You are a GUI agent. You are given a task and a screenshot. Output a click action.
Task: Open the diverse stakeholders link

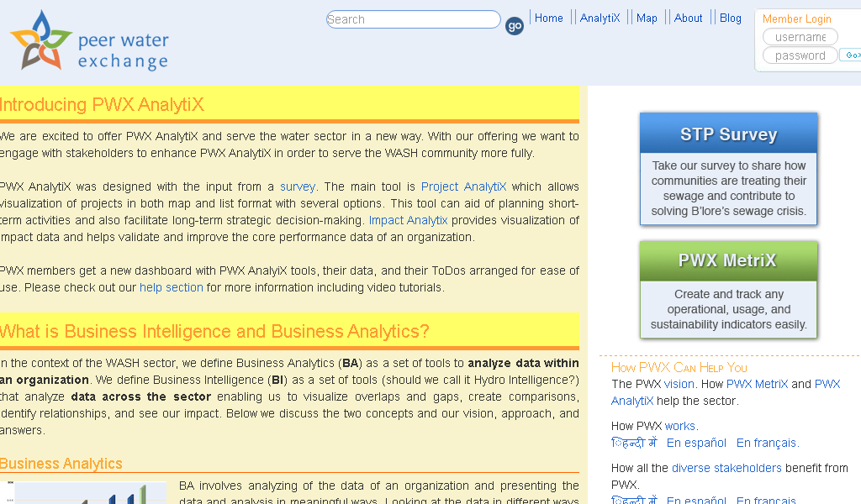pyautogui.click(x=726, y=468)
